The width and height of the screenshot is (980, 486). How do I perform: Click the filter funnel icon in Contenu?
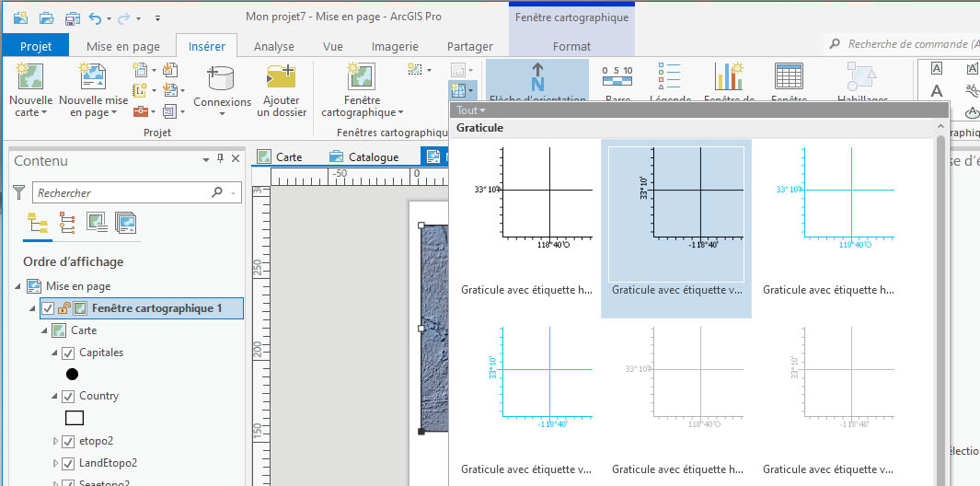pos(19,193)
